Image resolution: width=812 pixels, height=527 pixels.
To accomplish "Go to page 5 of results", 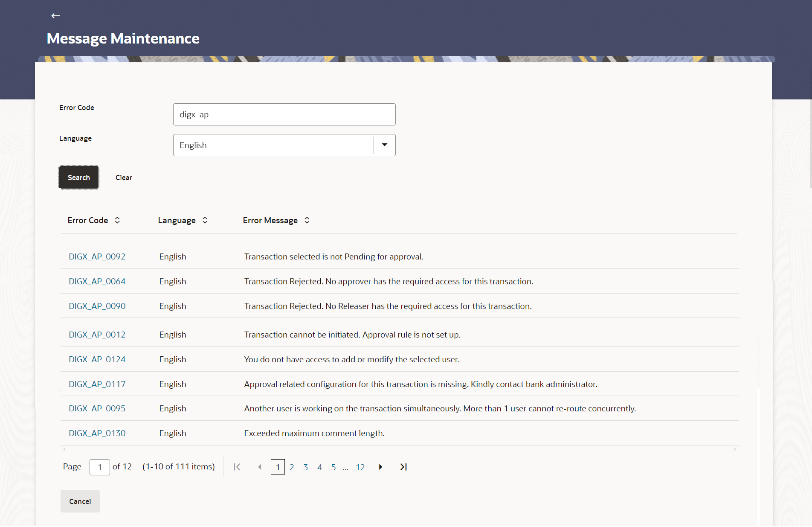I will coord(333,467).
